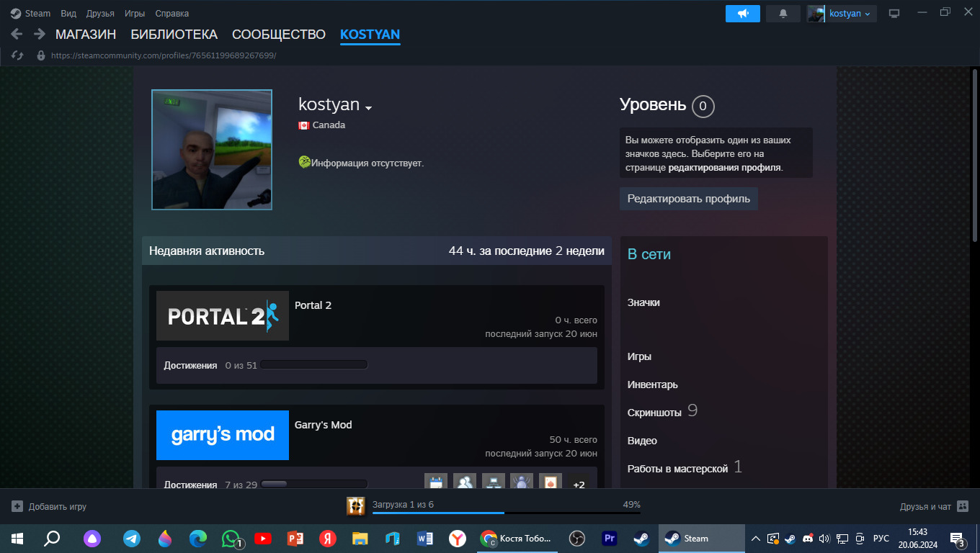Image resolution: width=980 pixels, height=553 pixels.
Task: Click the downloading game icon in the bottom bar
Action: [356, 506]
